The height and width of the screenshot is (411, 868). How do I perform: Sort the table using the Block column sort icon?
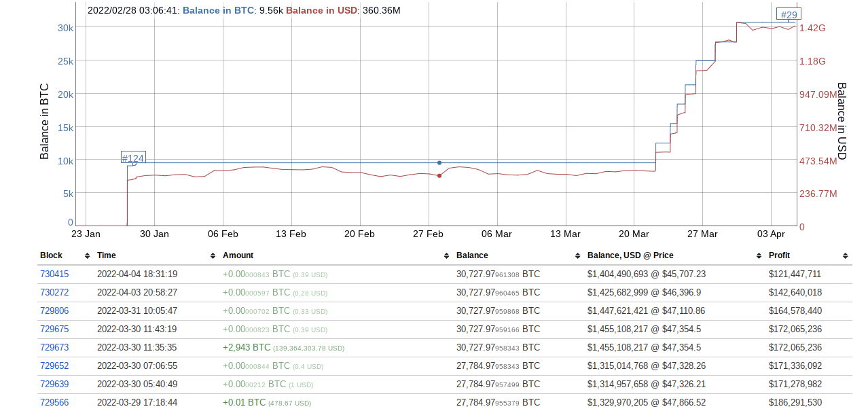tap(88, 256)
